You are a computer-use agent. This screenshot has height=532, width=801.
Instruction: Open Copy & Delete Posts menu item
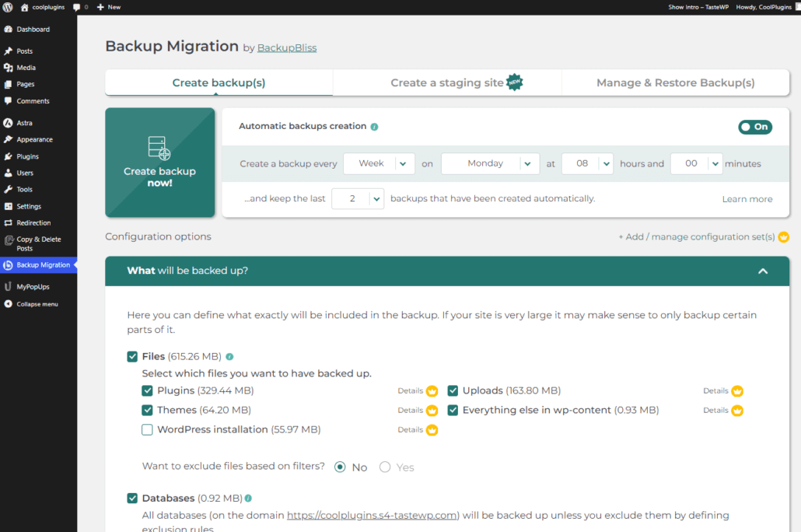click(38, 243)
